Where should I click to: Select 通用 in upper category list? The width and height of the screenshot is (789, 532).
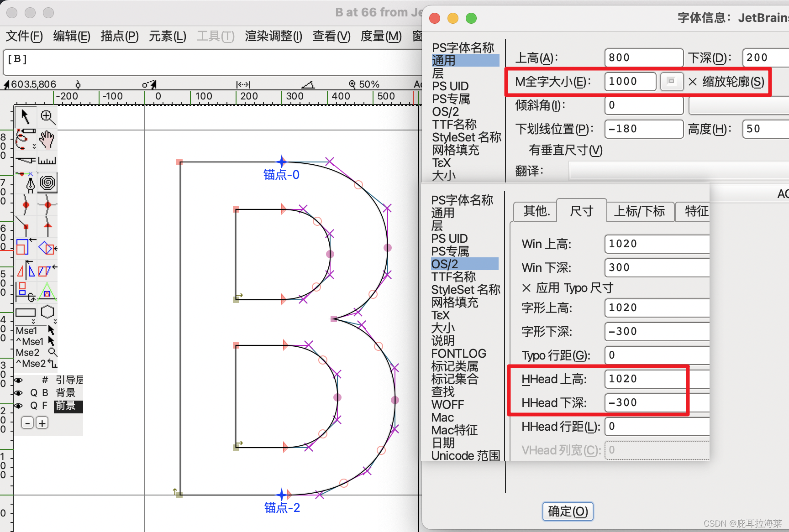coord(465,61)
